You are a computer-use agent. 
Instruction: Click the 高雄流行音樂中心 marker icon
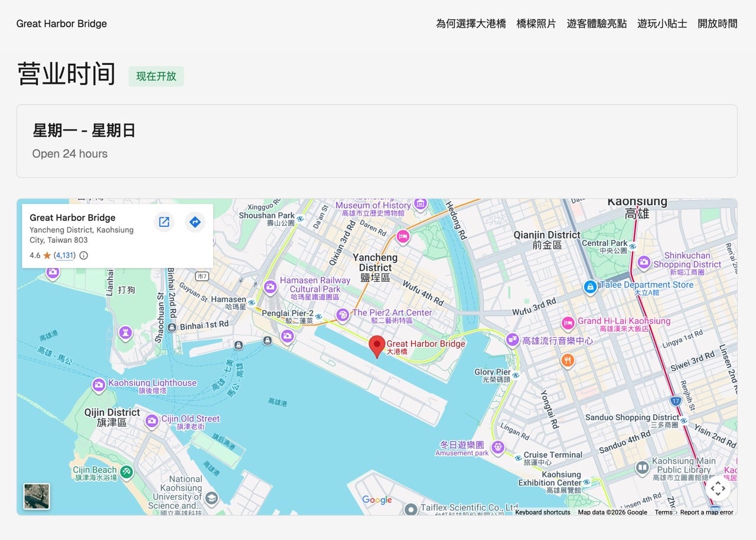click(512, 340)
